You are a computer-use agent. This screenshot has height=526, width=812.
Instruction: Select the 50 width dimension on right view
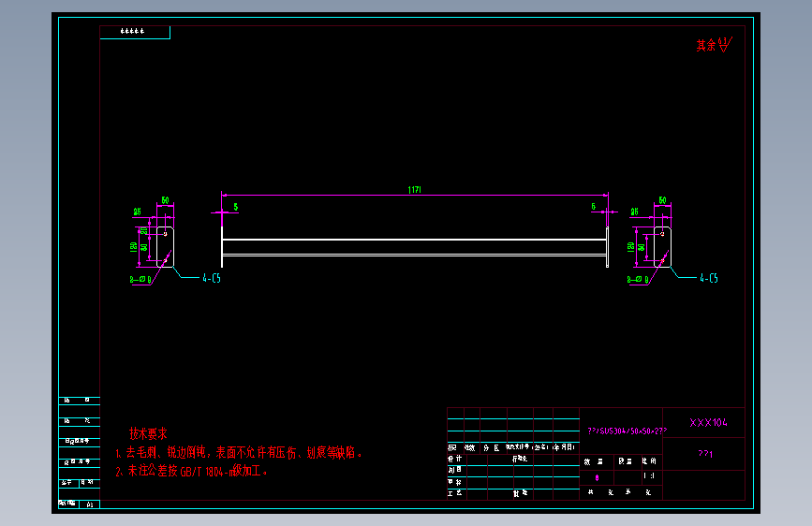[x=662, y=200]
